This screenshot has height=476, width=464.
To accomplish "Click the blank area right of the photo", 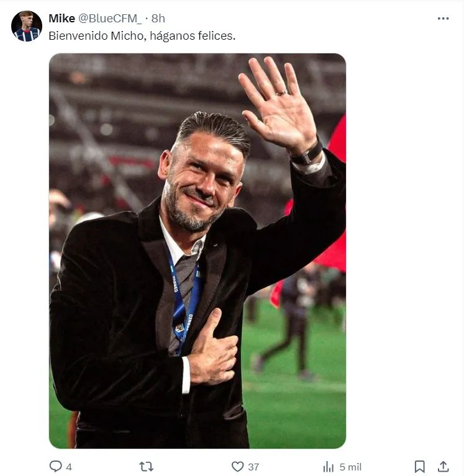I will (x=404, y=248).
